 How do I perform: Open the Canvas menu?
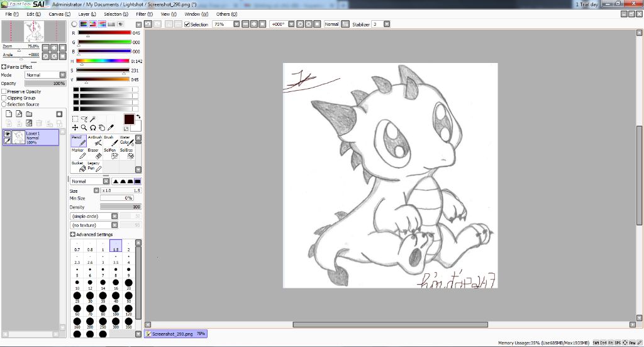[x=60, y=14]
